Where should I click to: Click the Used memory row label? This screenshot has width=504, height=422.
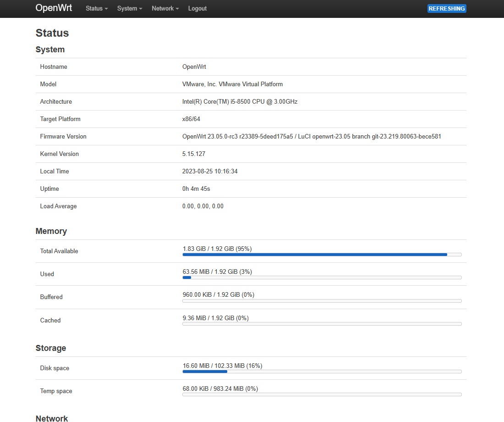coord(47,274)
